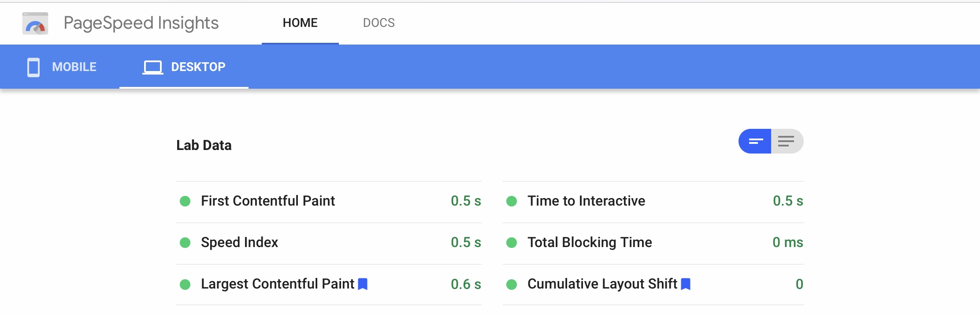Open Cumulative Layout Shift metric
The image size is (980, 315).
[x=653, y=285]
